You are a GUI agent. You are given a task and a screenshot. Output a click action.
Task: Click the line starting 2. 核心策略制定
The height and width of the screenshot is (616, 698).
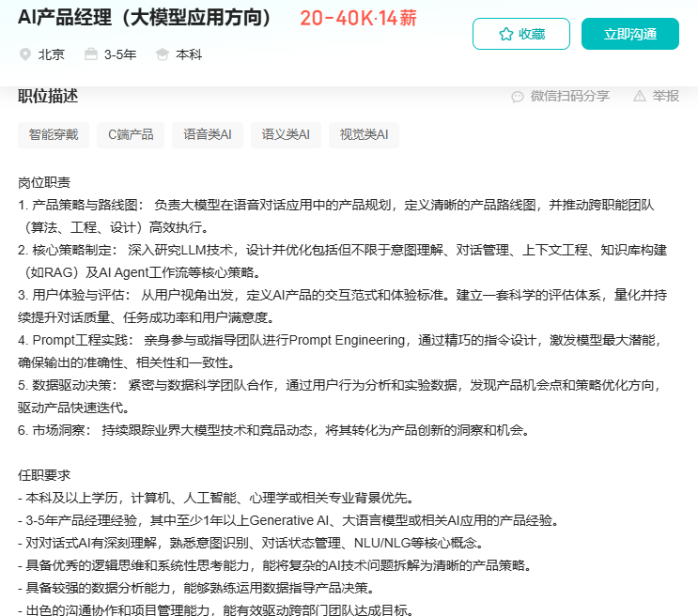[x=342, y=250]
